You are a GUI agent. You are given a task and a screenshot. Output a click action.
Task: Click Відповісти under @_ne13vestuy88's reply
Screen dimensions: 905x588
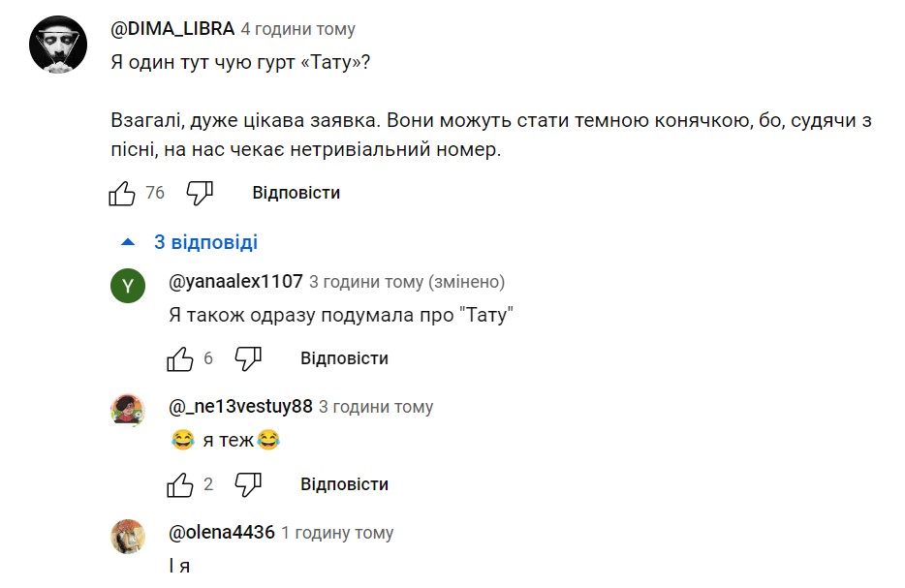(344, 484)
